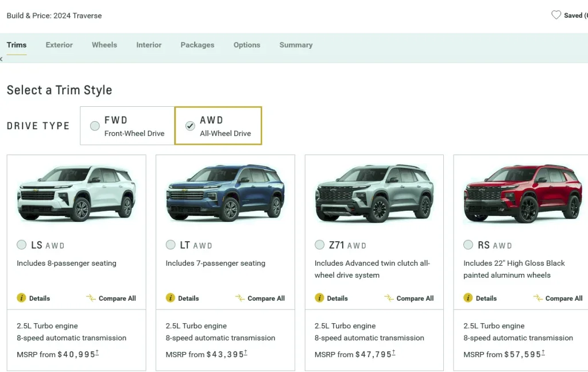Open the Packages tab
The image size is (588, 372).
tap(198, 45)
